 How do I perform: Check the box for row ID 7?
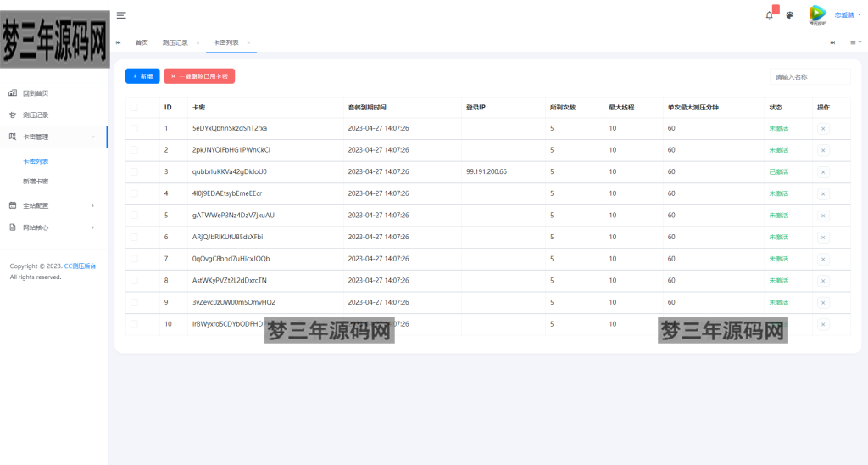tap(134, 259)
